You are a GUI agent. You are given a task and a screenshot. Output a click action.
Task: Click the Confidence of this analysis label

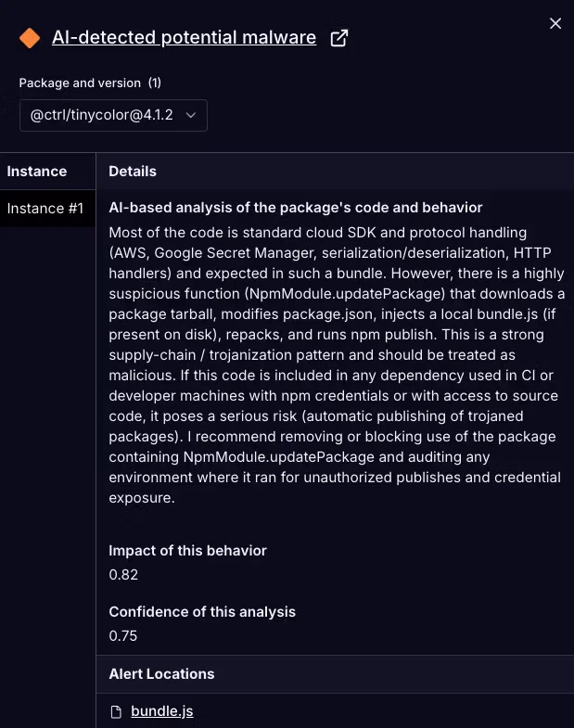click(202, 612)
